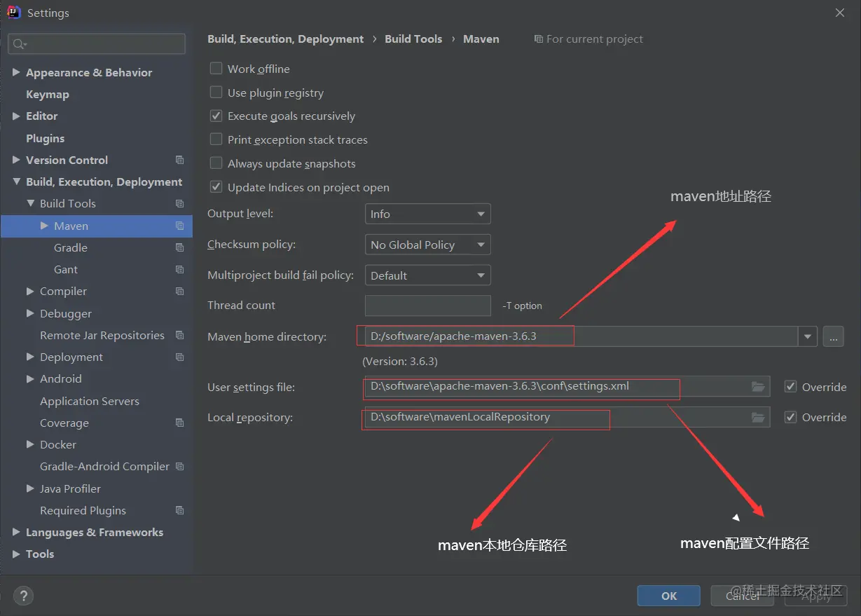This screenshot has width=861, height=616.
Task: Enable Always update snapshots checkbox
Action: pyautogui.click(x=216, y=163)
